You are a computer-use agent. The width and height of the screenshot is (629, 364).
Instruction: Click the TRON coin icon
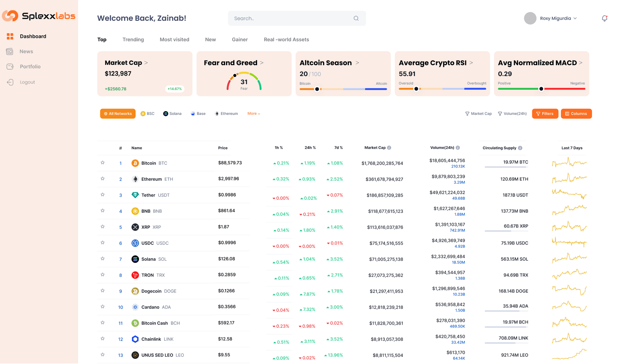135,275
